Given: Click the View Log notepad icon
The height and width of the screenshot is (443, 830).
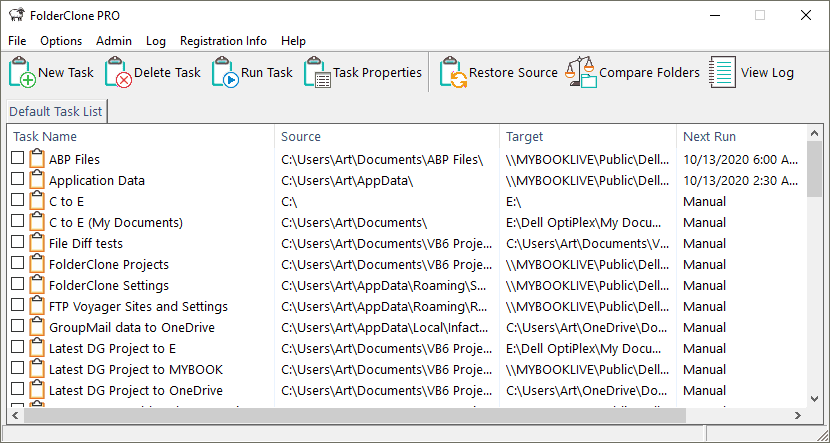Looking at the screenshot, I should 723,72.
